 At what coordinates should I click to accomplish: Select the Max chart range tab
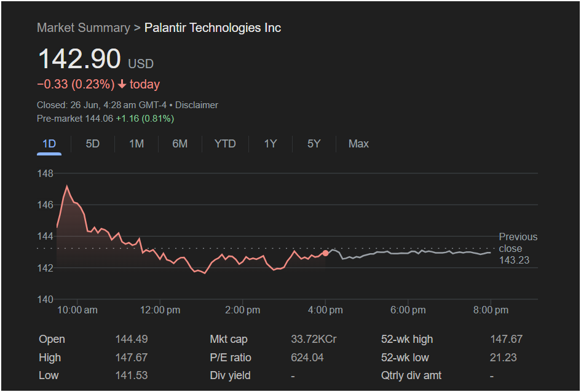358,144
